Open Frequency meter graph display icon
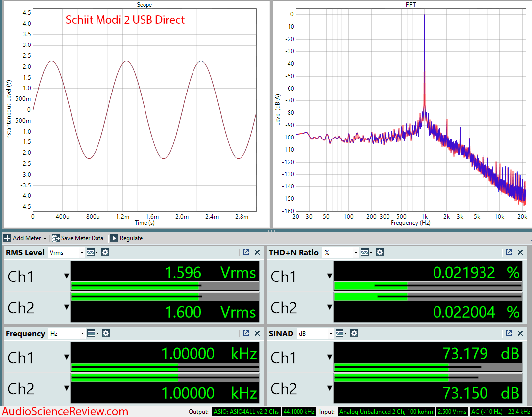Viewport: 532px width, 417px height. coord(92,333)
